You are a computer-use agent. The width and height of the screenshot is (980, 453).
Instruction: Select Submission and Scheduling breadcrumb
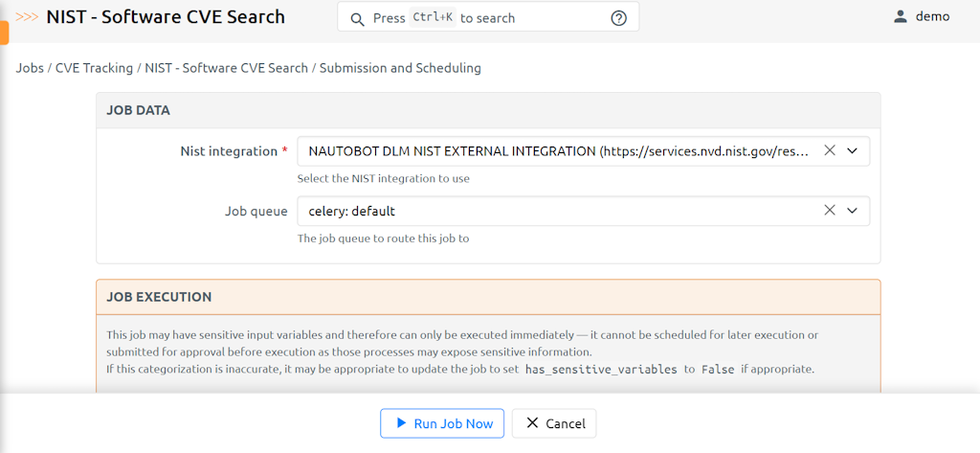pos(400,68)
